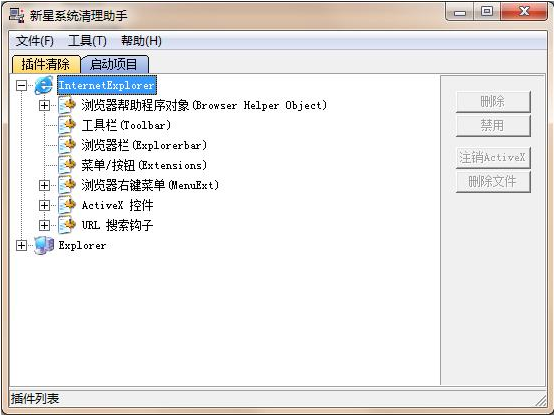Expand the Browser Helper Object node
The height and width of the screenshot is (415, 554).
click(44, 105)
